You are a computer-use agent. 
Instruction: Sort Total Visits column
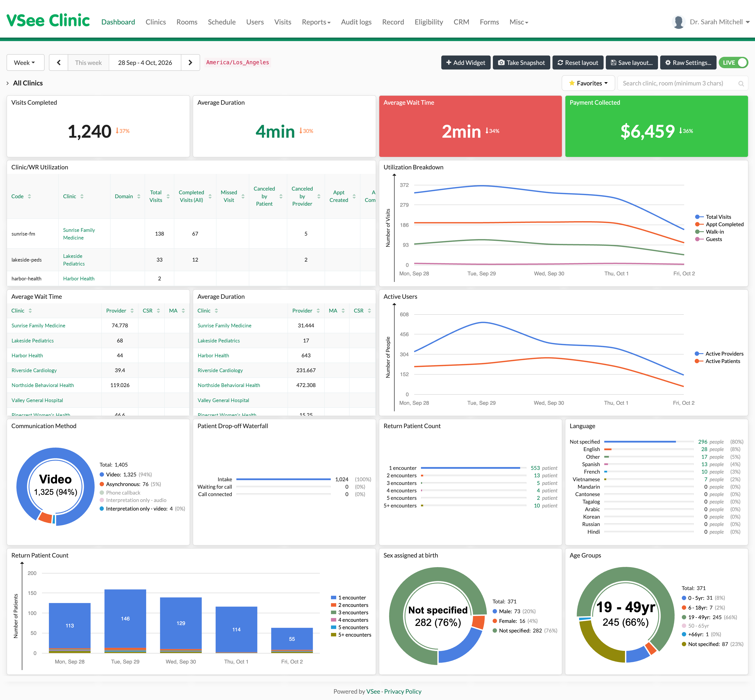[168, 196]
